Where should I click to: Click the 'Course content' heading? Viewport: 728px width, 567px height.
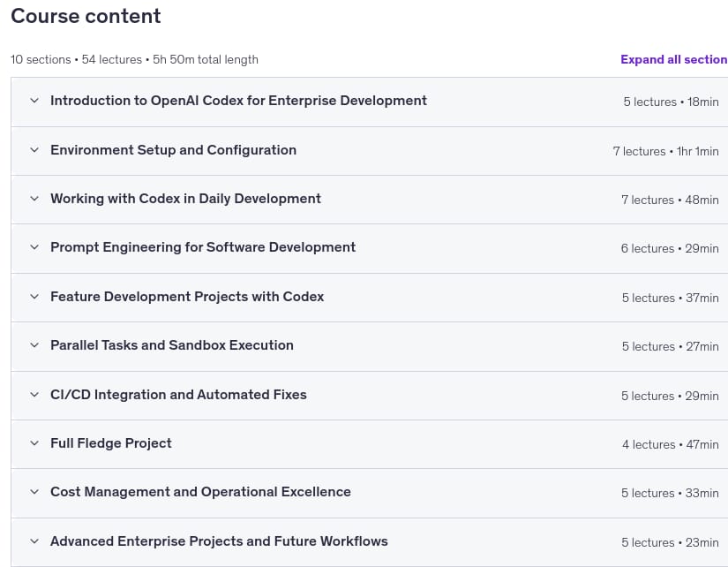[86, 16]
